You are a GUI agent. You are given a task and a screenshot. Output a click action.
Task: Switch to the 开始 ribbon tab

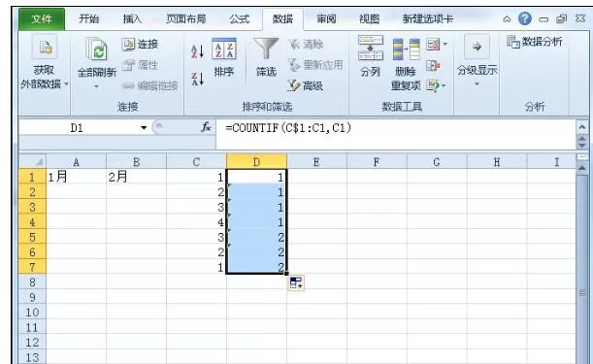click(x=89, y=18)
